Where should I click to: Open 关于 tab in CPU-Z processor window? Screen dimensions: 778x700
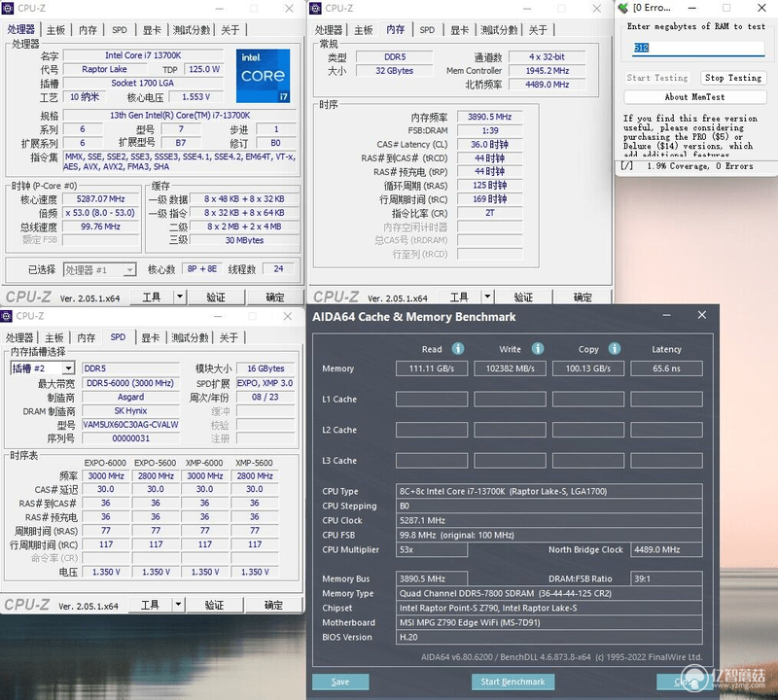(230, 30)
